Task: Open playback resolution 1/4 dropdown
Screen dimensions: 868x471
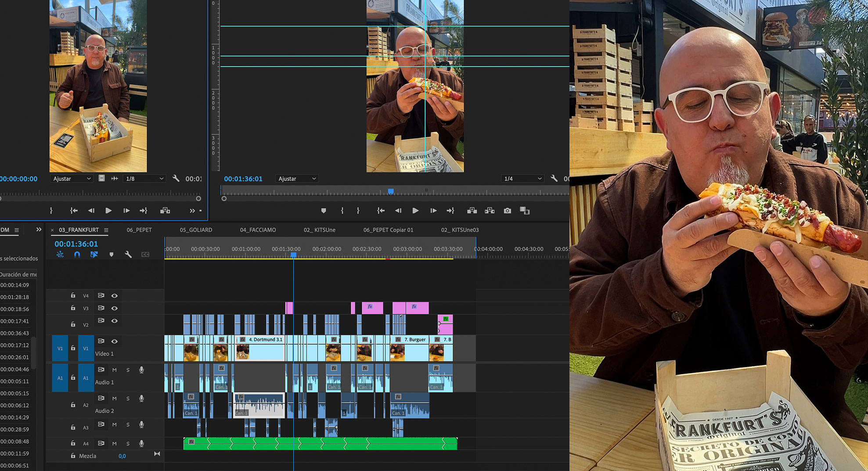Action: click(x=522, y=179)
